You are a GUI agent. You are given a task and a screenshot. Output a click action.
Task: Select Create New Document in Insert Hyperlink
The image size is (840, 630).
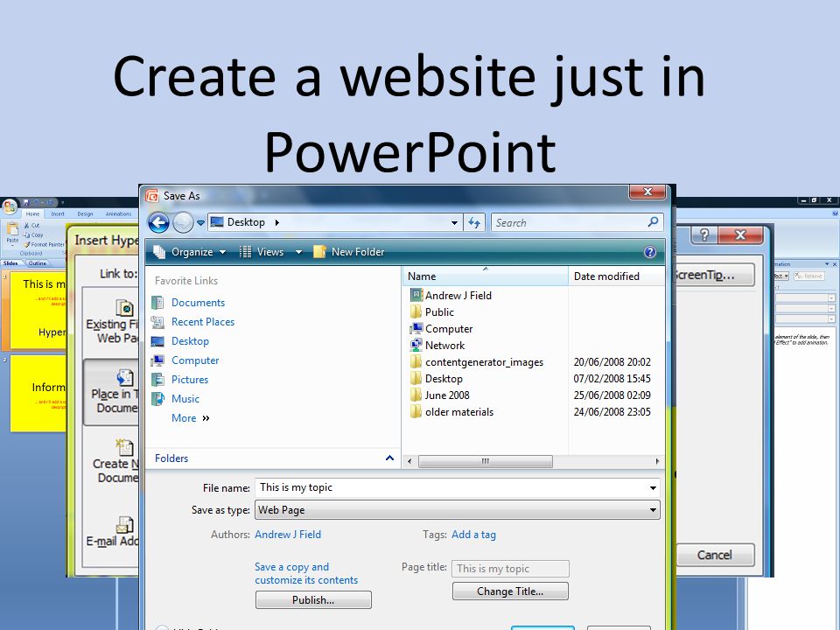pyautogui.click(x=111, y=461)
